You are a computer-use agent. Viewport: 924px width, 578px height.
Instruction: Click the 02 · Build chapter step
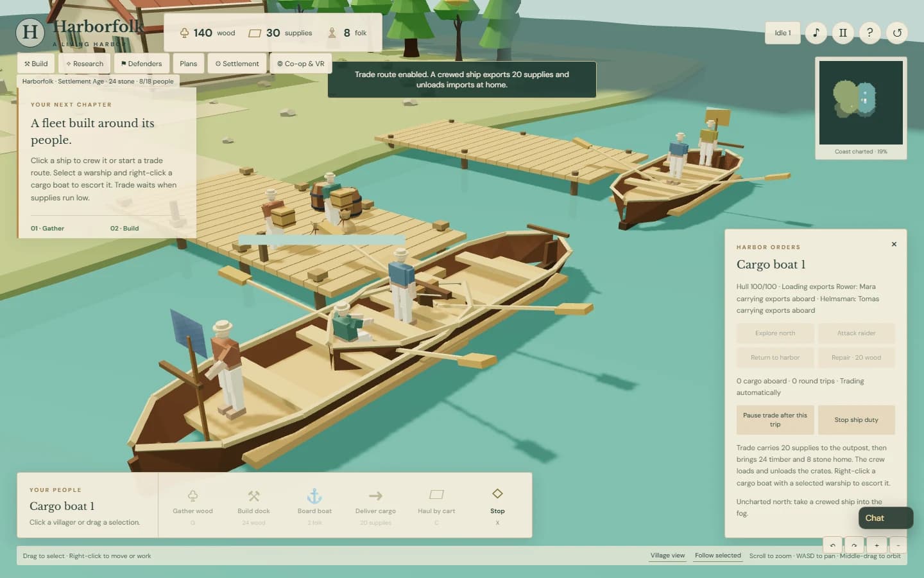124,228
